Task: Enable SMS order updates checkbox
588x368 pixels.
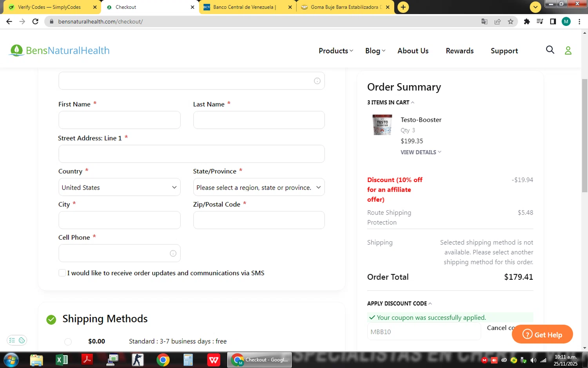Action: [62, 273]
